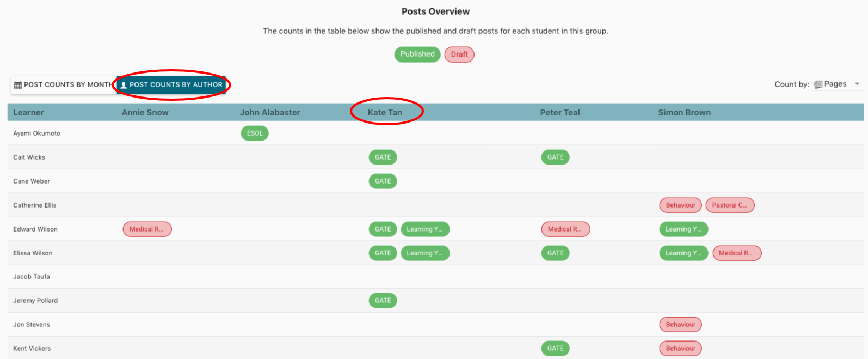Click Edward Wilson's Medical badge under Annie Snow
868x359 pixels.
(147, 229)
